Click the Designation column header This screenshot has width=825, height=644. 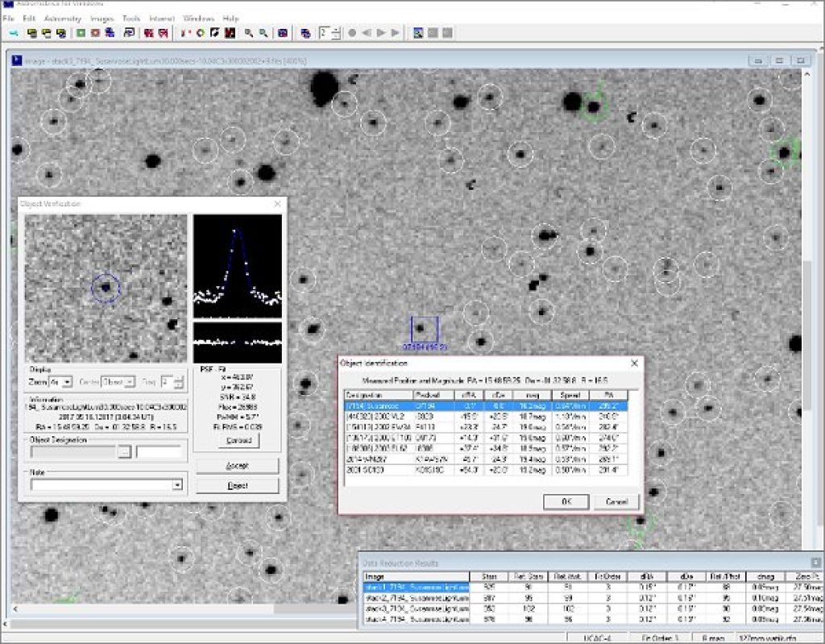[x=379, y=395]
